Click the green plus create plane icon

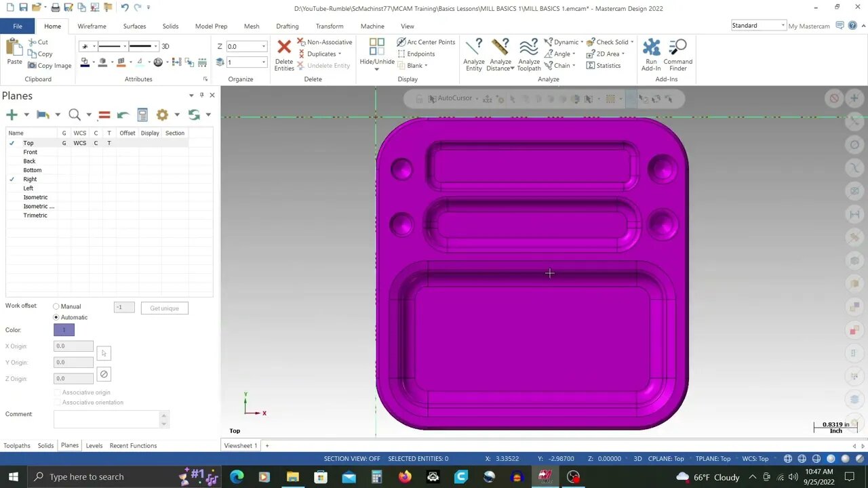[12, 115]
